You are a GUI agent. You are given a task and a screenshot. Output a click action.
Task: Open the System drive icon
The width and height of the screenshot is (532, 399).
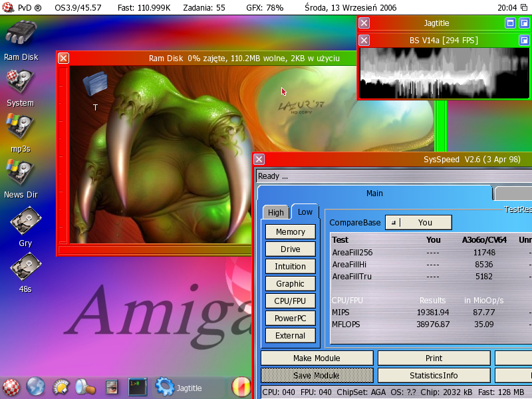pyautogui.click(x=20, y=80)
